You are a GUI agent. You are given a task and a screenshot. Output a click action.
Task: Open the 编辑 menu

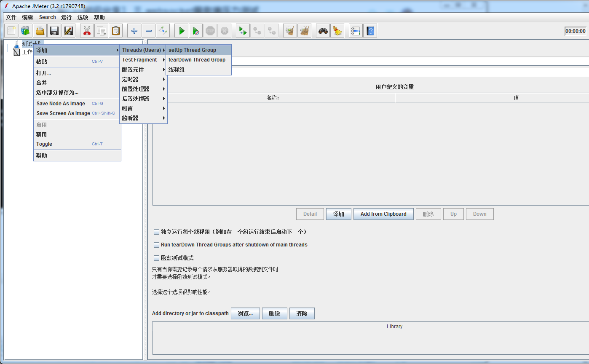coord(28,17)
